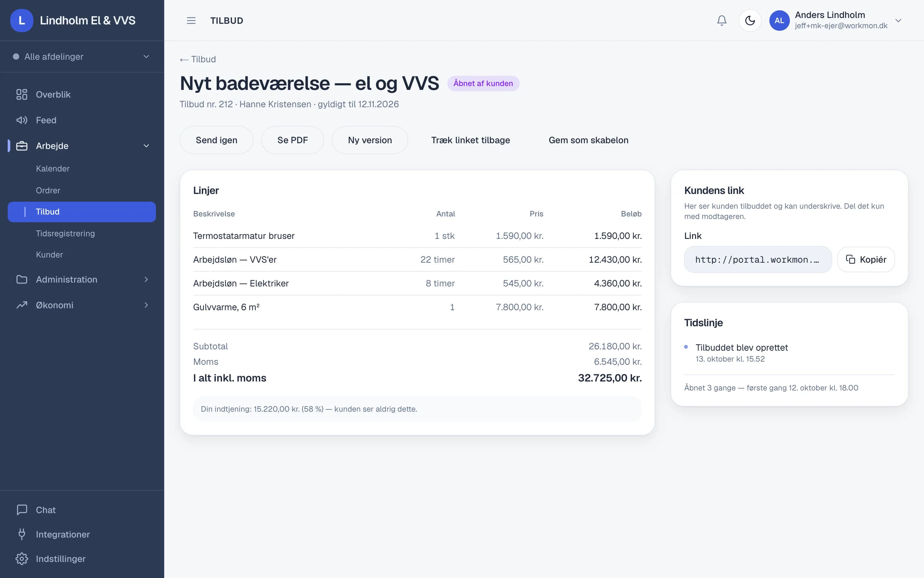Expand the user account chevron
The width and height of the screenshot is (924, 578).
[898, 21]
